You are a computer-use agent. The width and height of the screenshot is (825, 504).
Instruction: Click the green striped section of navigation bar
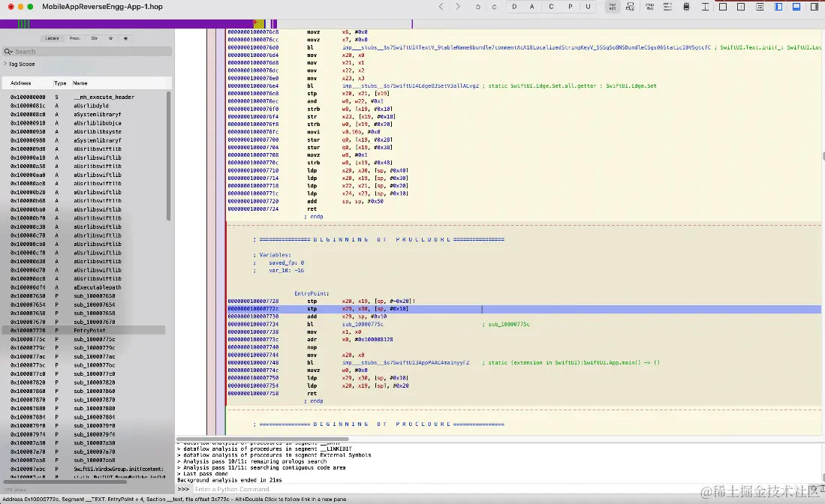coord(23,24)
